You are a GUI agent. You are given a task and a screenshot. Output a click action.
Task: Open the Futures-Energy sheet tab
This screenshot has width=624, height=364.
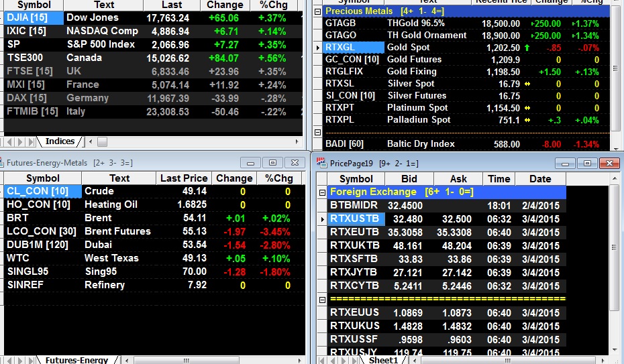76,360
